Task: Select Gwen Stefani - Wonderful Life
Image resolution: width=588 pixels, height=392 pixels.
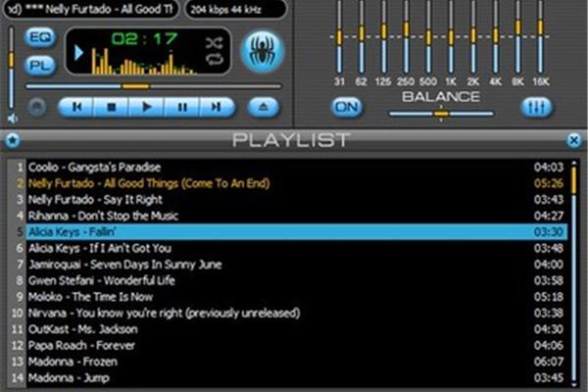Action: (x=296, y=280)
